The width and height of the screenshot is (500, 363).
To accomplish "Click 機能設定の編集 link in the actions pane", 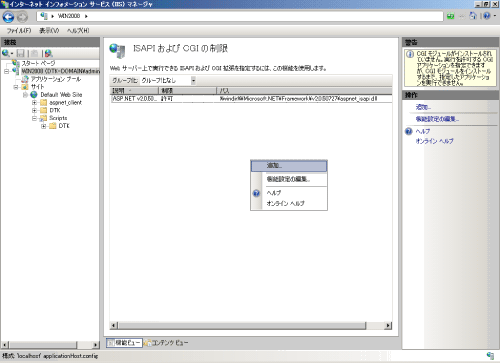I will 437,119.
